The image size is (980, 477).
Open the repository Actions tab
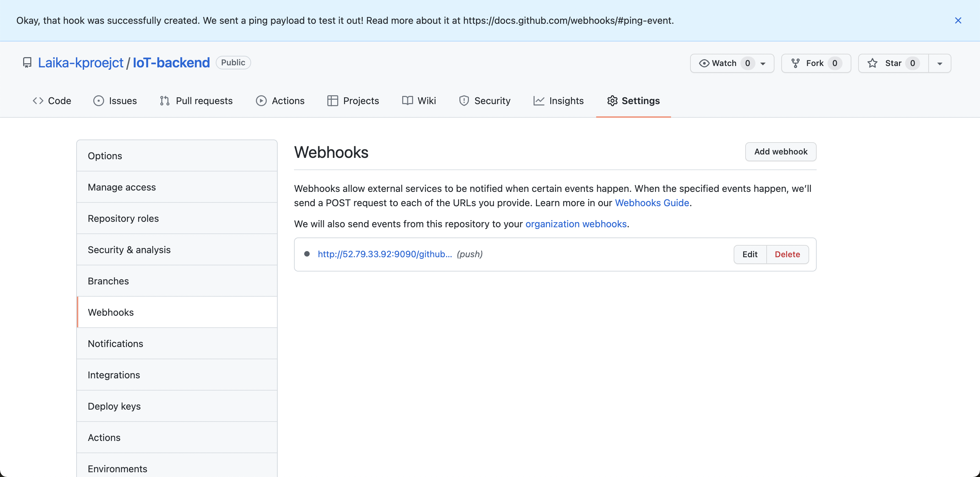280,100
